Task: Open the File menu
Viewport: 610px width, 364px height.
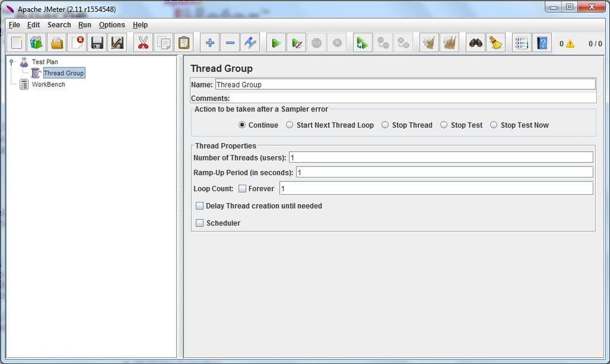Action: pos(14,25)
